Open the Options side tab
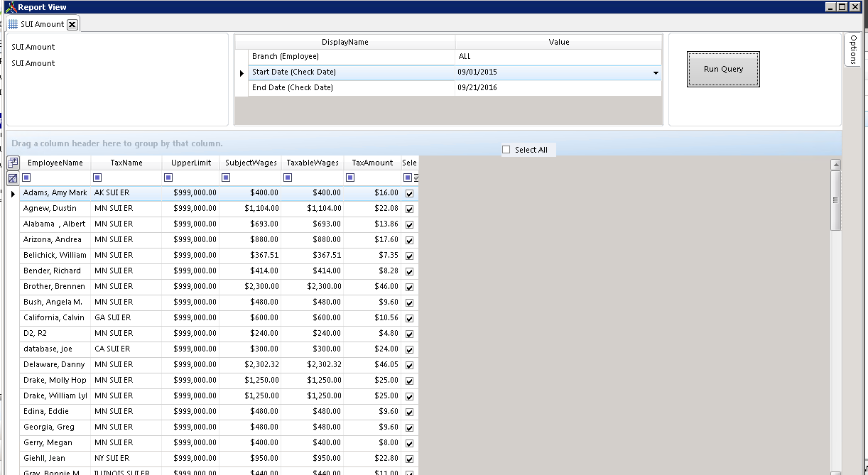The image size is (868, 475). tap(853, 49)
